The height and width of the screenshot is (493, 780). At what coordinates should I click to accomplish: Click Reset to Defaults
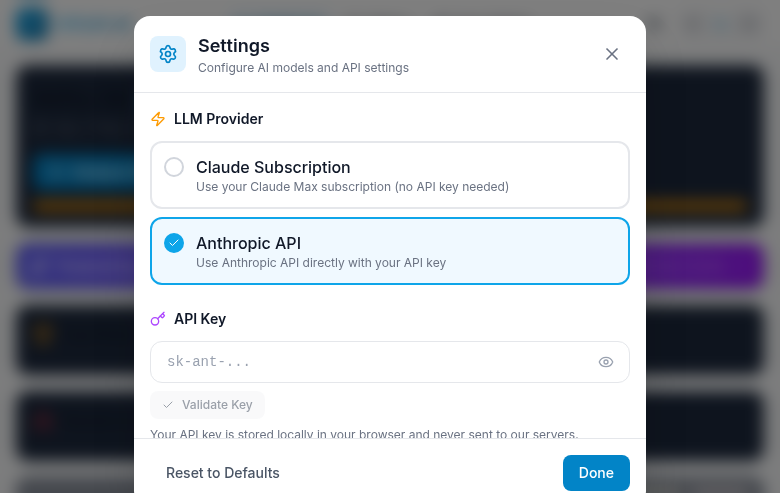223,473
